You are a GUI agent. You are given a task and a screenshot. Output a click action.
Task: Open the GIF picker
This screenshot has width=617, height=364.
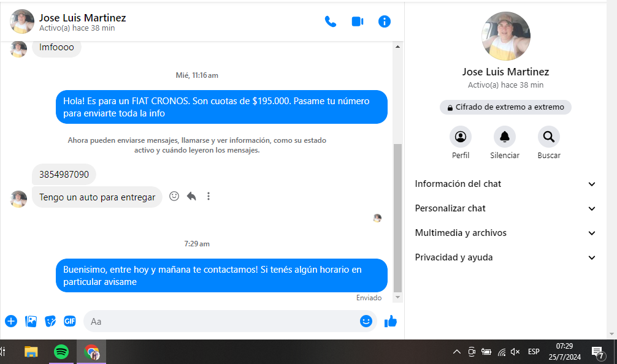click(70, 321)
